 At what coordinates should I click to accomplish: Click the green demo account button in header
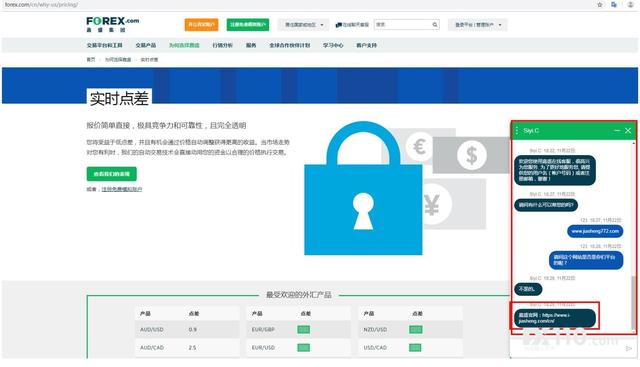[248, 25]
